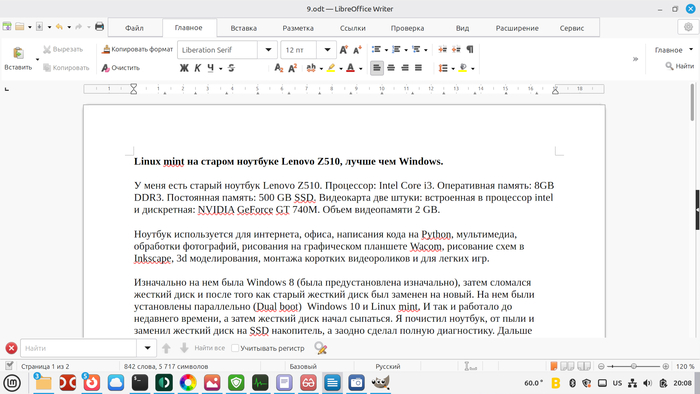
Task: Click Найти все in the find bar
Action: tap(210, 348)
